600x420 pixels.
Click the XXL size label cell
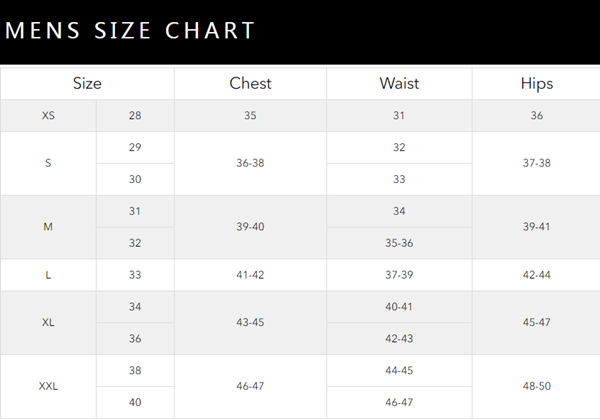(x=48, y=386)
